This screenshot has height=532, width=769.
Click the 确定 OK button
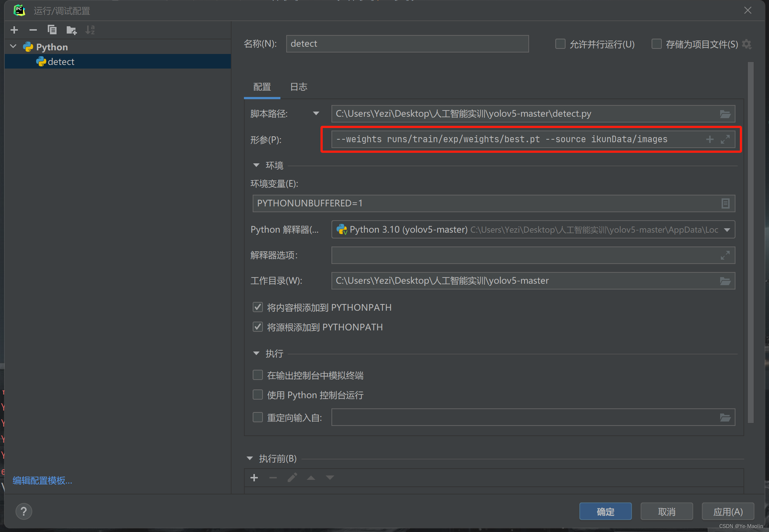(x=605, y=512)
